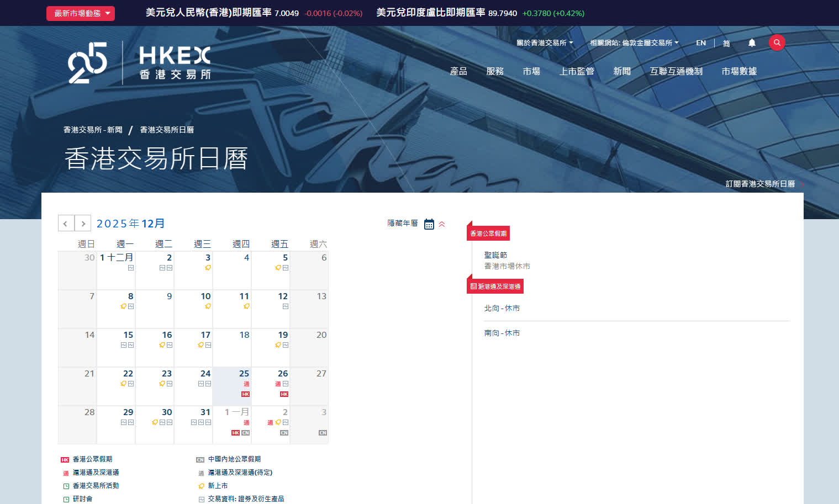Click the notification bell icon

click(752, 43)
